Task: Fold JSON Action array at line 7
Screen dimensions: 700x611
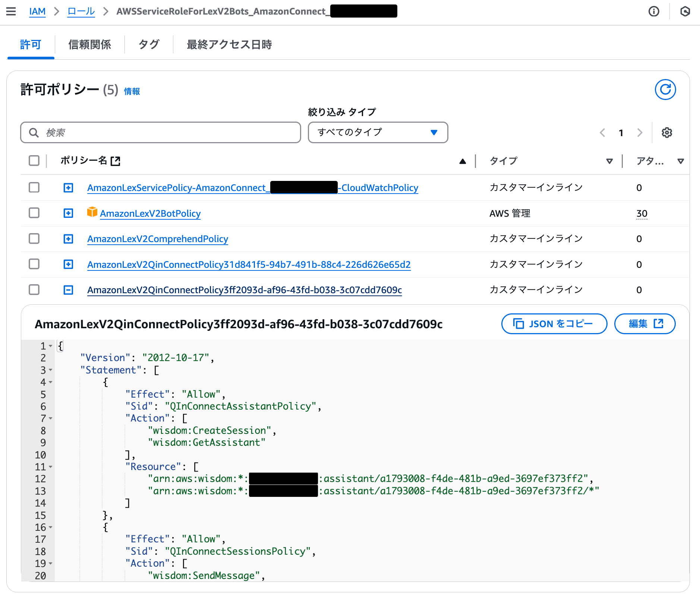Action: [50, 419]
